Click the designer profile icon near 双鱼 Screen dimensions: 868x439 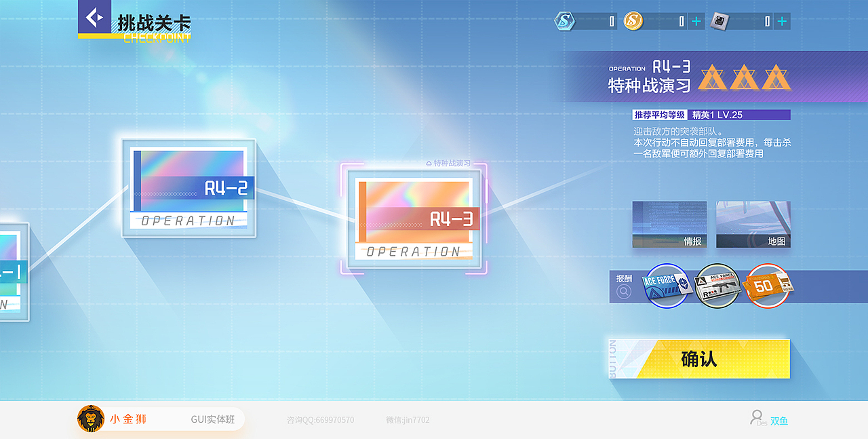pyautogui.click(x=756, y=417)
